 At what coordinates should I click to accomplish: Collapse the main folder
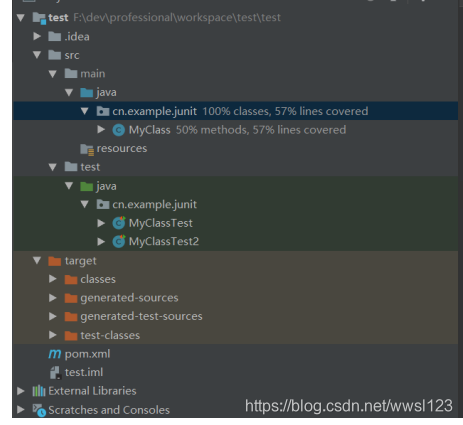pos(53,74)
